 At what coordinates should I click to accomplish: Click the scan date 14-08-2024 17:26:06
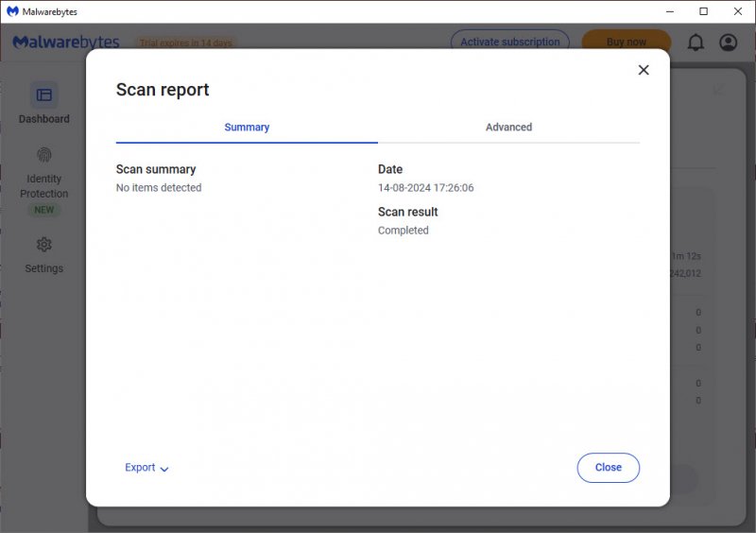point(426,188)
